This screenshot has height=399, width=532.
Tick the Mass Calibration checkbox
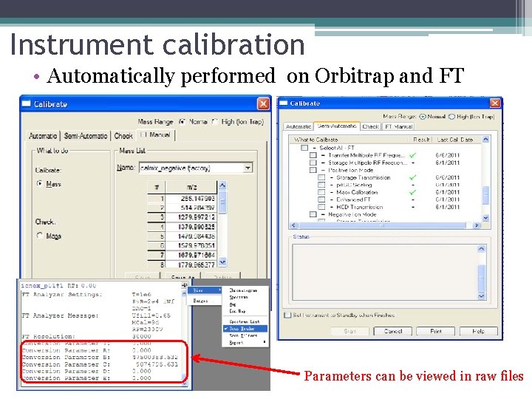[321, 192]
